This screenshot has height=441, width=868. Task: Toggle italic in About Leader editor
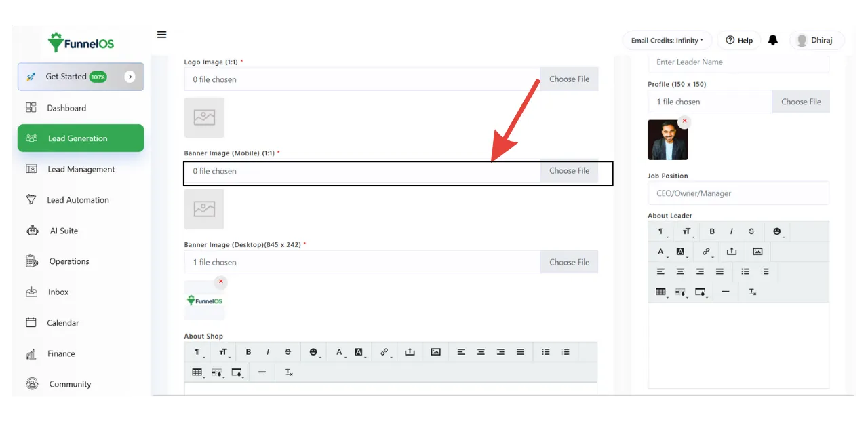pos(731,231)
